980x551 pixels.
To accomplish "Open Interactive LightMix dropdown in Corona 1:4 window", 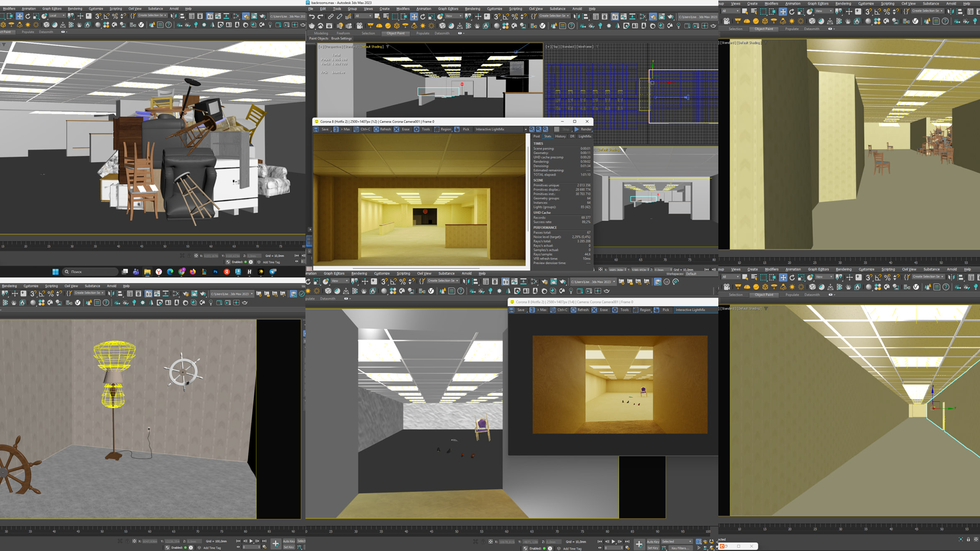I will click(696, 310).
